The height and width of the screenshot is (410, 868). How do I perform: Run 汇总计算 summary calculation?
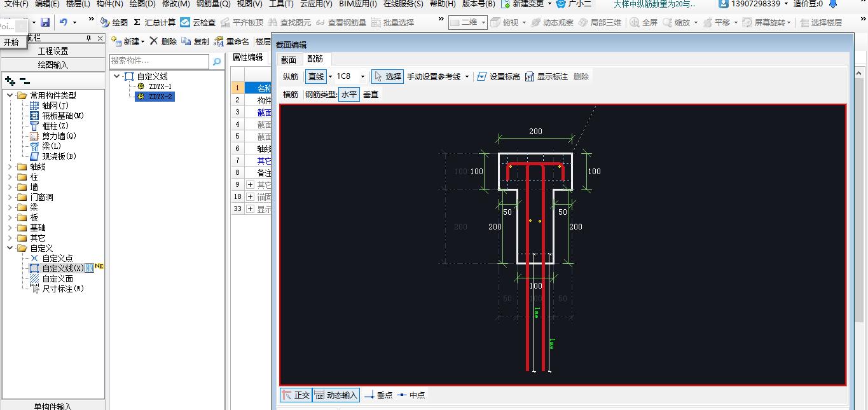click(x=155, y=22)
